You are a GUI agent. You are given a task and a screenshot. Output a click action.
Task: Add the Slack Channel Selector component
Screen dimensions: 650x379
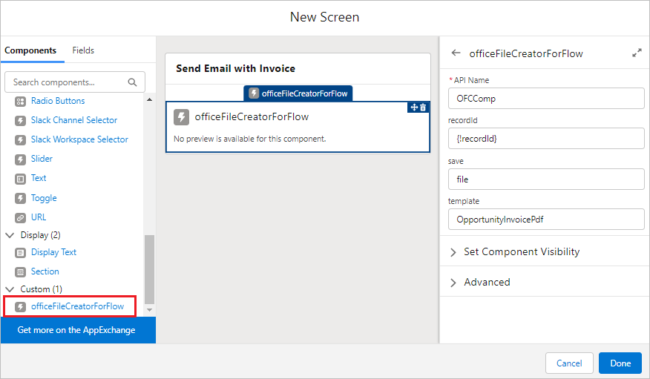click(74, 120)
